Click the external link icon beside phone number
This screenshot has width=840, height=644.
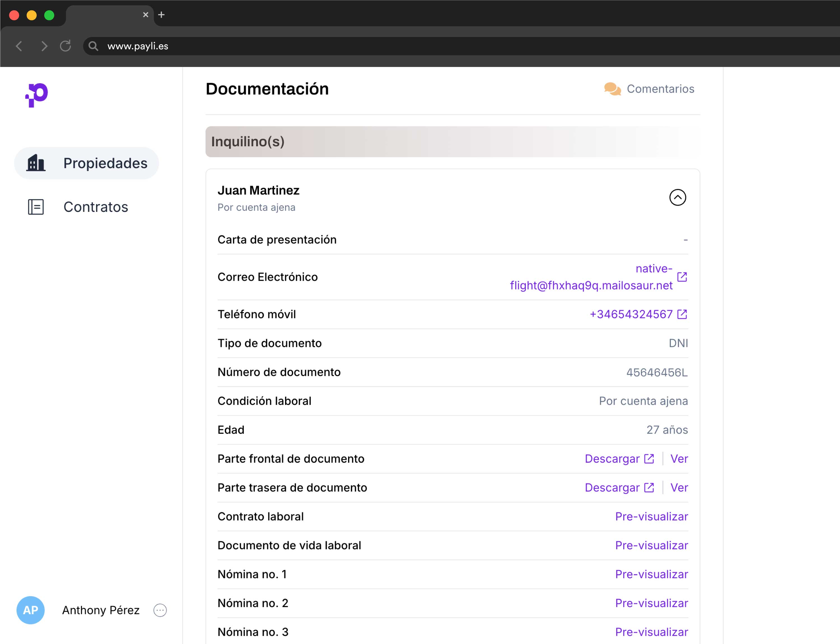pyautogui.click(x=682, y=314)
